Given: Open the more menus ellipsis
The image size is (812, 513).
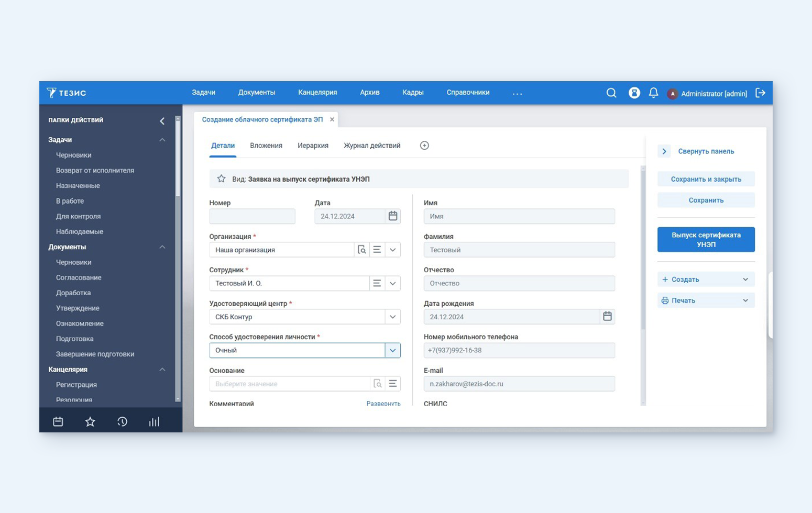Looking at the screenshot, I should point(518,94).
